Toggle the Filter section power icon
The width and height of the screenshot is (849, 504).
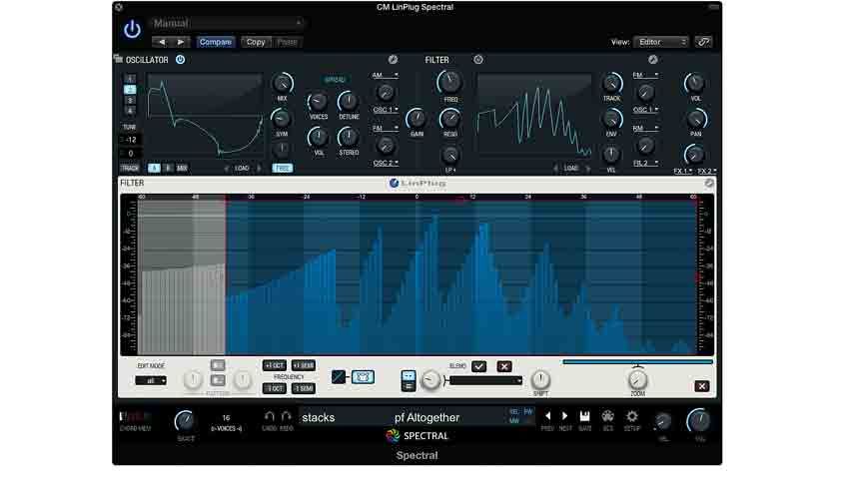478,60
